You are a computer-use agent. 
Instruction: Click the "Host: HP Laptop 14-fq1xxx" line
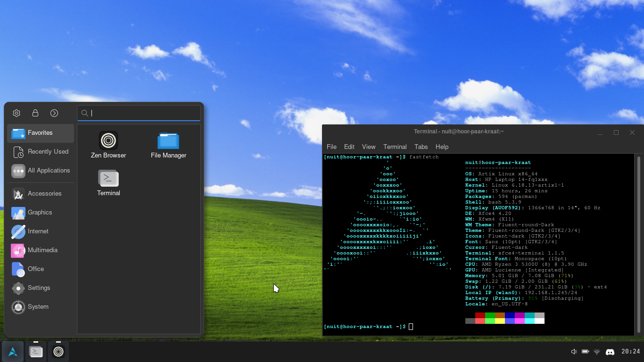pos(506,180)
